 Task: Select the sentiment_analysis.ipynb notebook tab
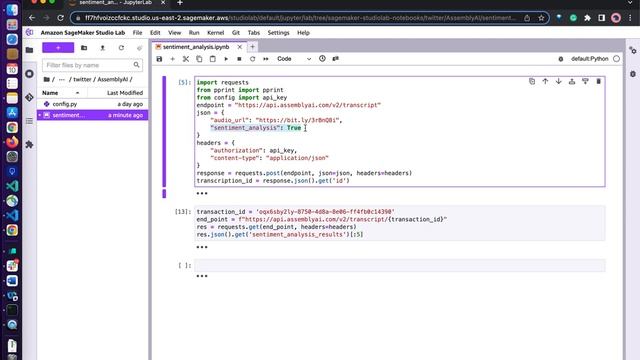(196, 47)
